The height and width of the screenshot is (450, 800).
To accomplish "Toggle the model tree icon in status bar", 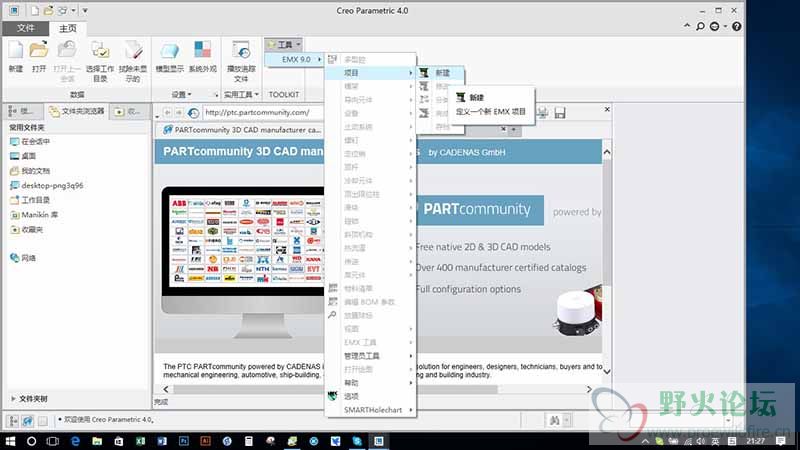I will click(13, 421).
